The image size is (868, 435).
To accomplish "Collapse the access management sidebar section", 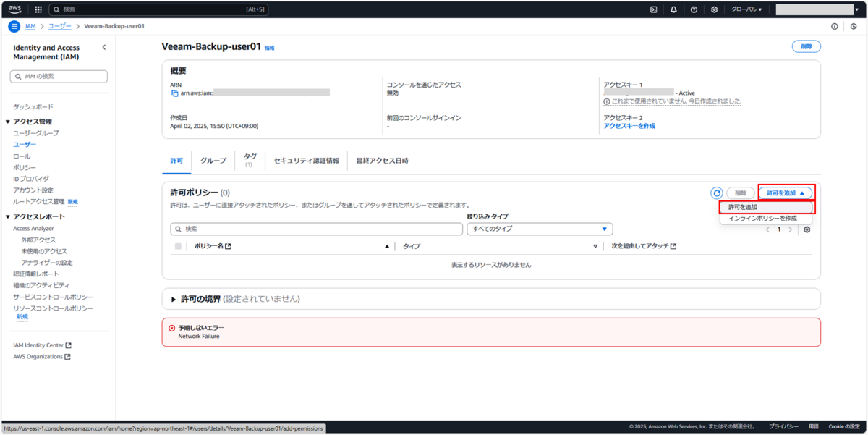I will [8, 122].
